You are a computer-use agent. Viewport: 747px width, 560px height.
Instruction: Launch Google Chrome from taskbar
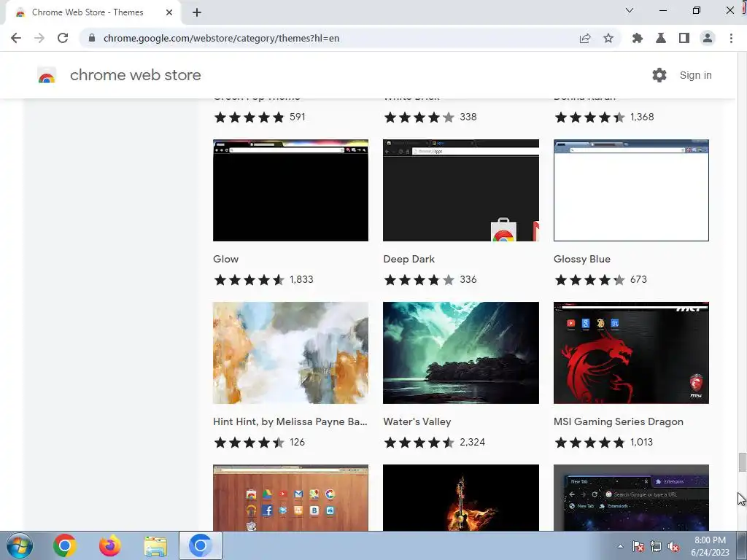(x=65, y=545)
